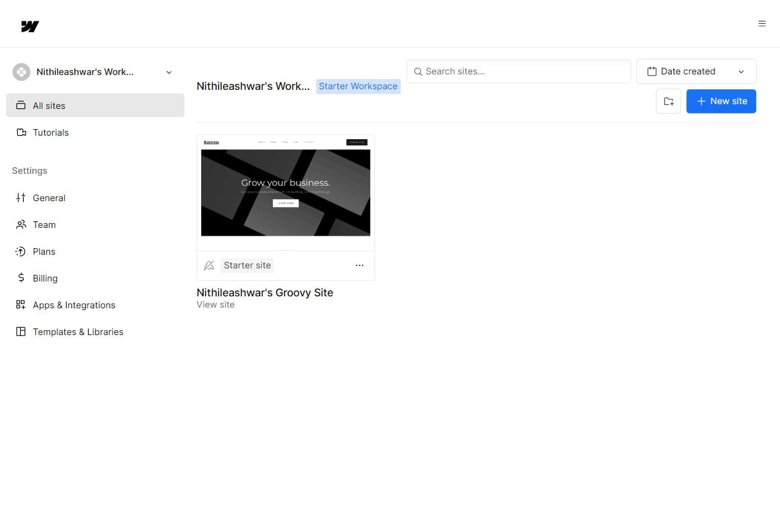Viewport: 780px width, 532px height.
Task: Open the Date created sort dropdown
Action: 695,71
